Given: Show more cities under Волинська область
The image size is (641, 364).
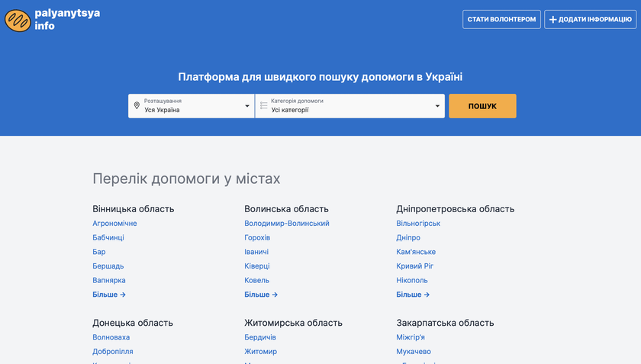Looking at the screenshot, I should tap(261, 295).
